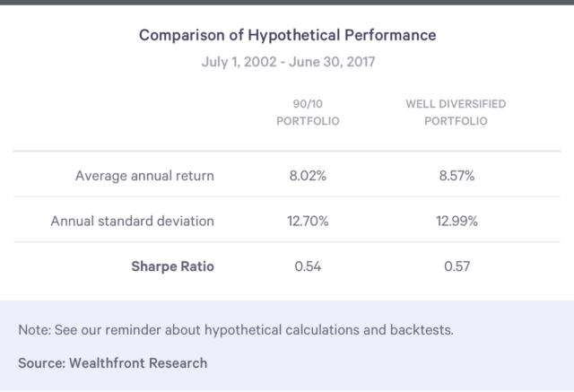
Task: Click the 'Annual standard deviation' row label
Action: pos(133,221)
